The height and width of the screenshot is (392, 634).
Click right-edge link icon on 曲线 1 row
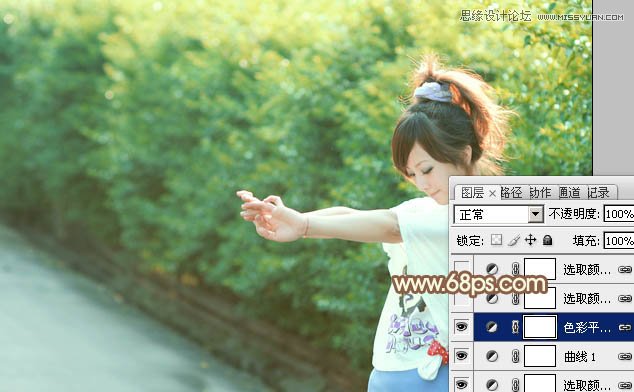[625, 356]
